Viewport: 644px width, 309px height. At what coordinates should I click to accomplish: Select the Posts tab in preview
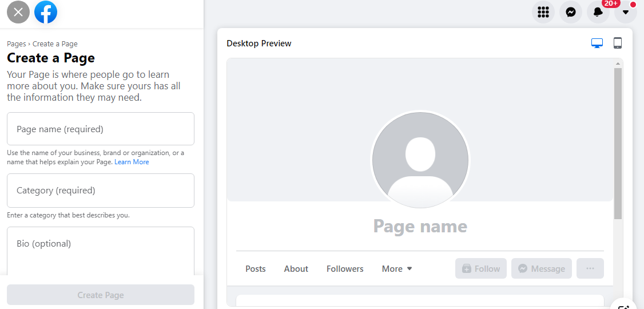pos(256,269)
